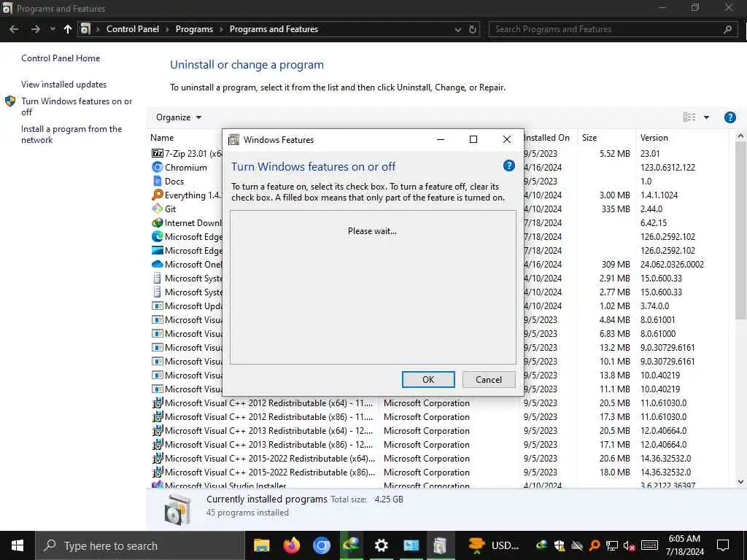
Task: Click the network tray icon
Action: (x=612, y=545)
